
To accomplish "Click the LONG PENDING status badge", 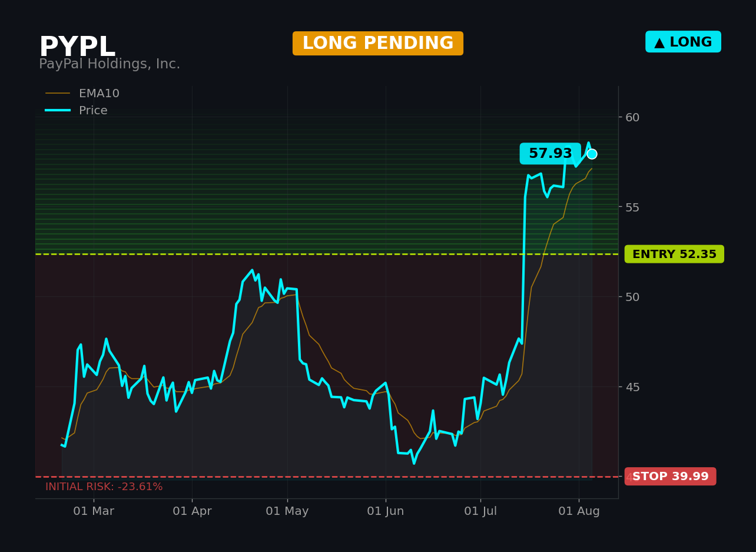I will pyautogui.click(x=378, y=44).
